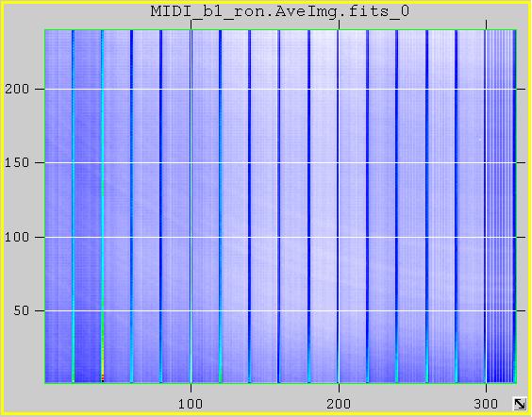Click the x-axis label 200

point(339,404)
